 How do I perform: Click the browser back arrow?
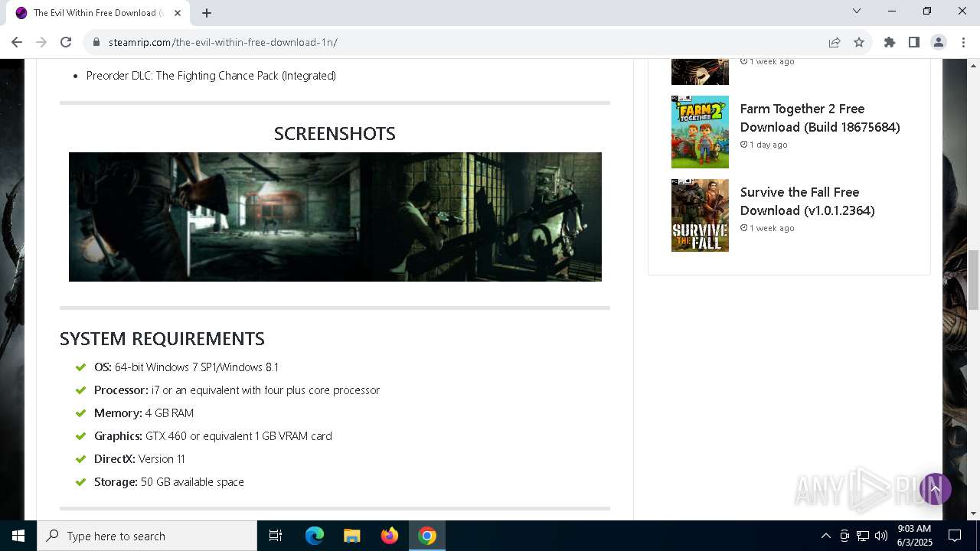click(x=17, y=42)
